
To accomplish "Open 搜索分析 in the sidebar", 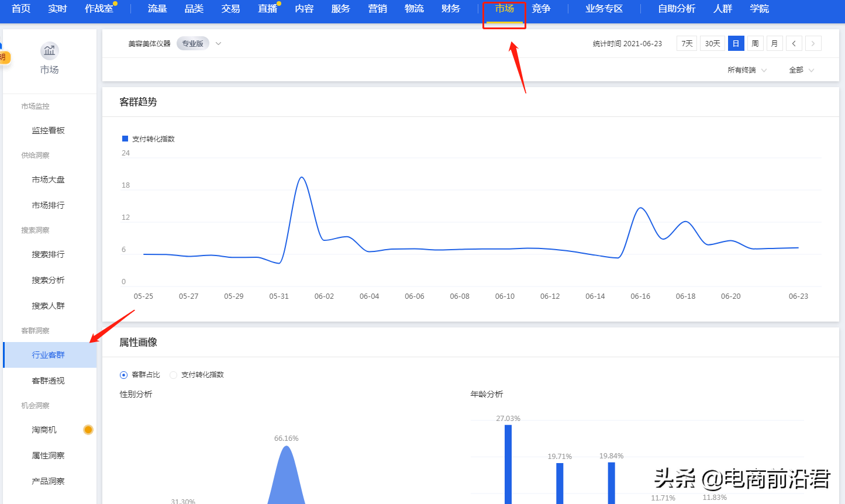I will [49, 280].
